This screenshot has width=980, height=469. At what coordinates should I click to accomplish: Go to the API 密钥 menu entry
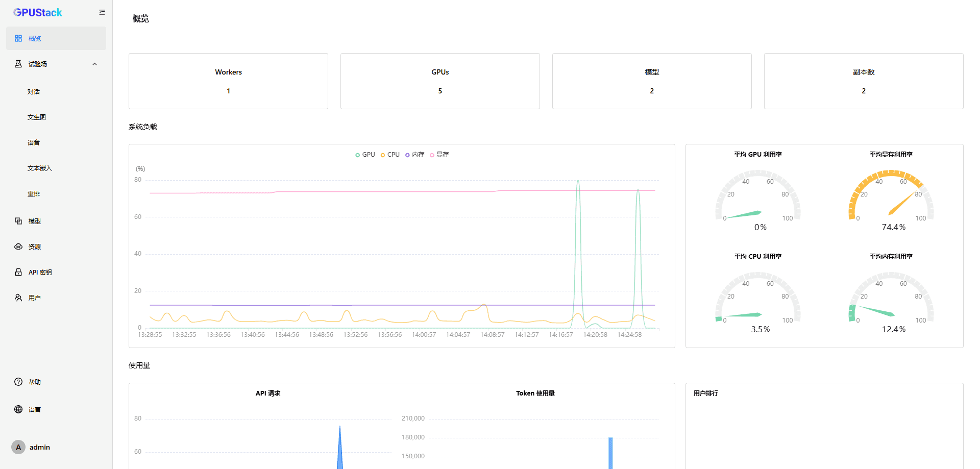[x=56, y=272]
